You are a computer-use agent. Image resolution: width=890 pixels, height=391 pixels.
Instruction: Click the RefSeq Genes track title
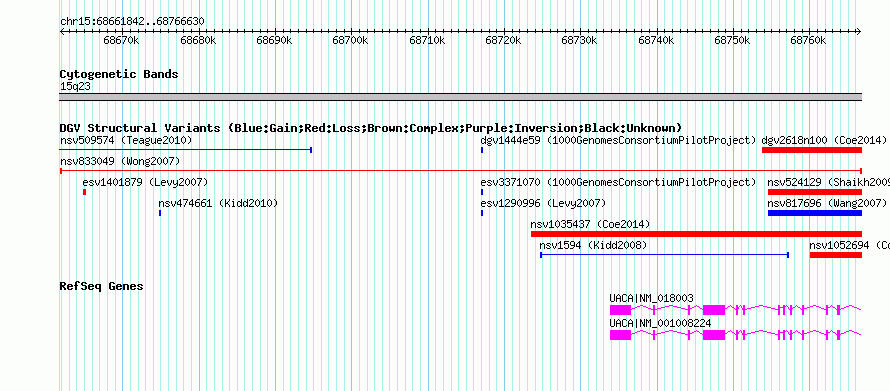click(102, 286)
